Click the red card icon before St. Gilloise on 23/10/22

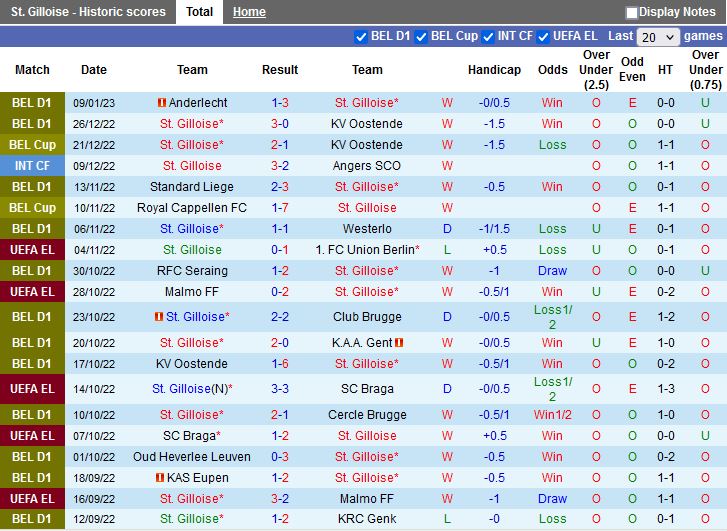[159, 317]
